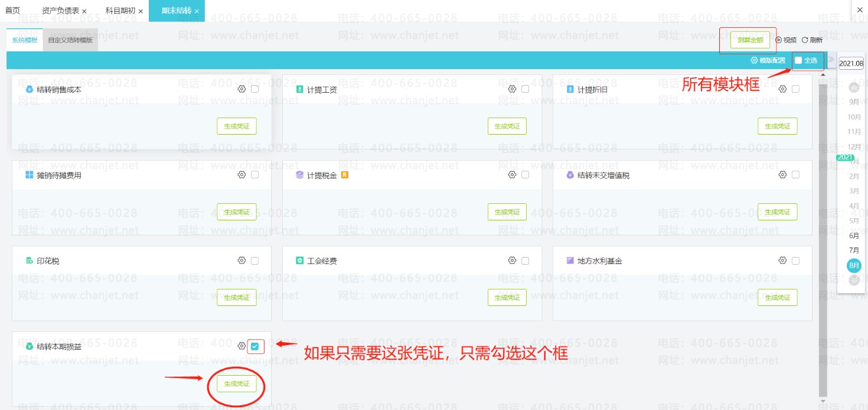
Task: Open settings gear for 印花税 card
Action: coord(242,261)
